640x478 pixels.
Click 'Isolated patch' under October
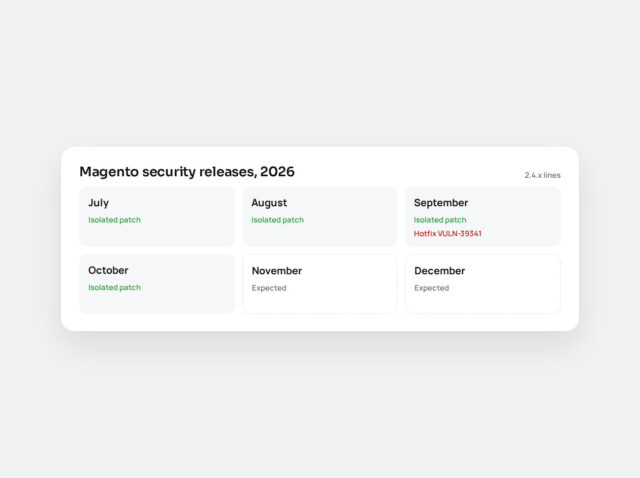pyautogui.click(x=114, y=287)
